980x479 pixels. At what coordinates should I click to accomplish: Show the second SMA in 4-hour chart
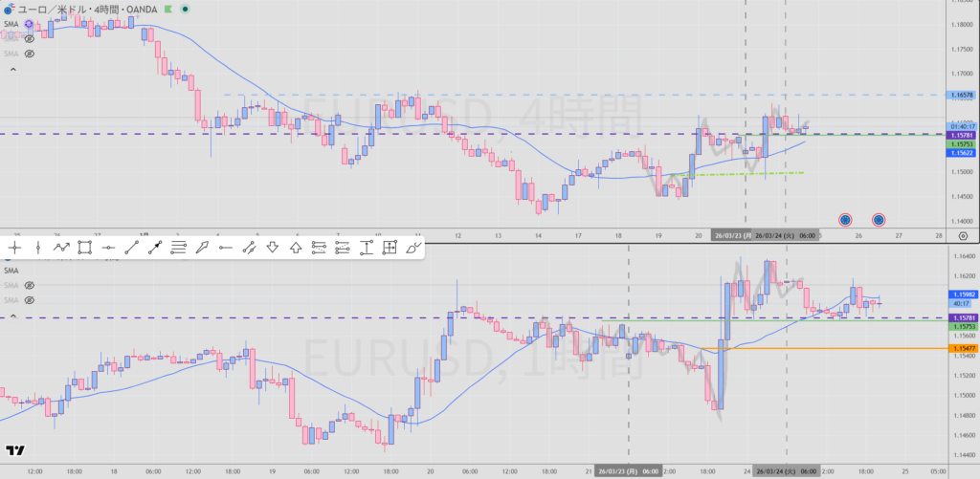click(30, 38)
